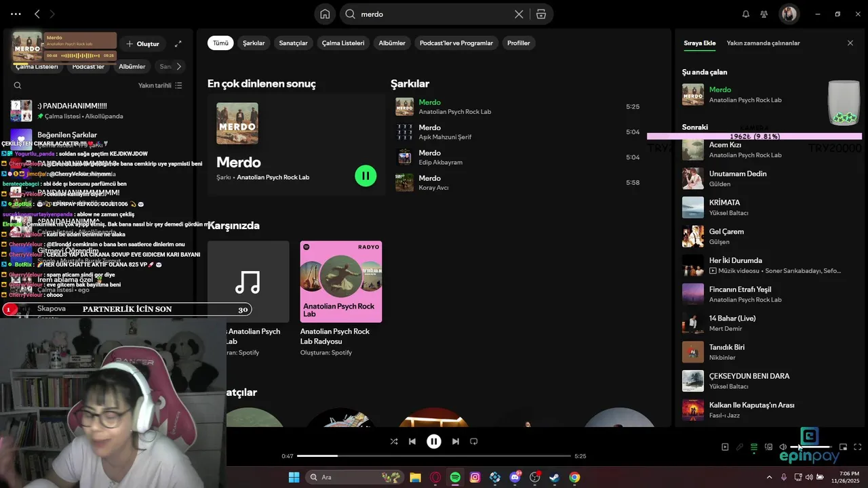Viewport: 868px width, 488px height.
Task: Select Podcast'ler ve Programlar chip
Action: point(456,43)
